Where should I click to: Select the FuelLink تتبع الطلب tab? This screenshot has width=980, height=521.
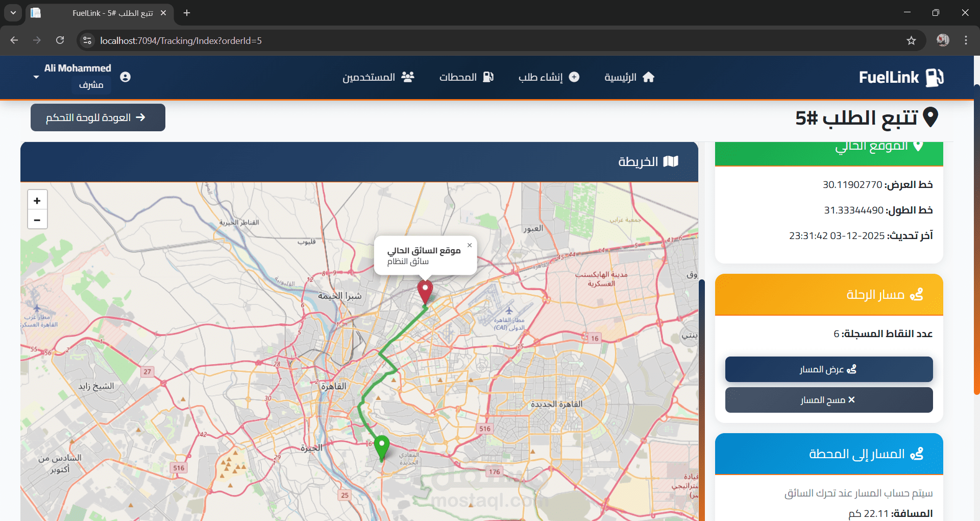100,13
